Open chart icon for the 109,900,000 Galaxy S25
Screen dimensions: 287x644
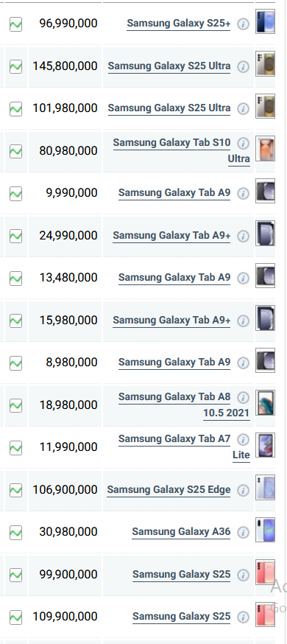coord(15,617)
